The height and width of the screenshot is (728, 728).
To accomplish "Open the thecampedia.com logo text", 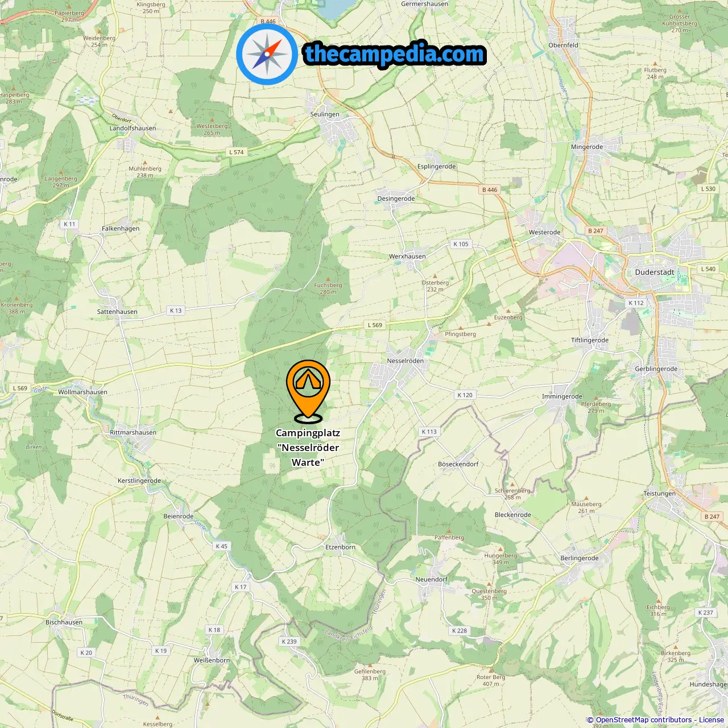I will pyautogui.click(x=395, y=54).
